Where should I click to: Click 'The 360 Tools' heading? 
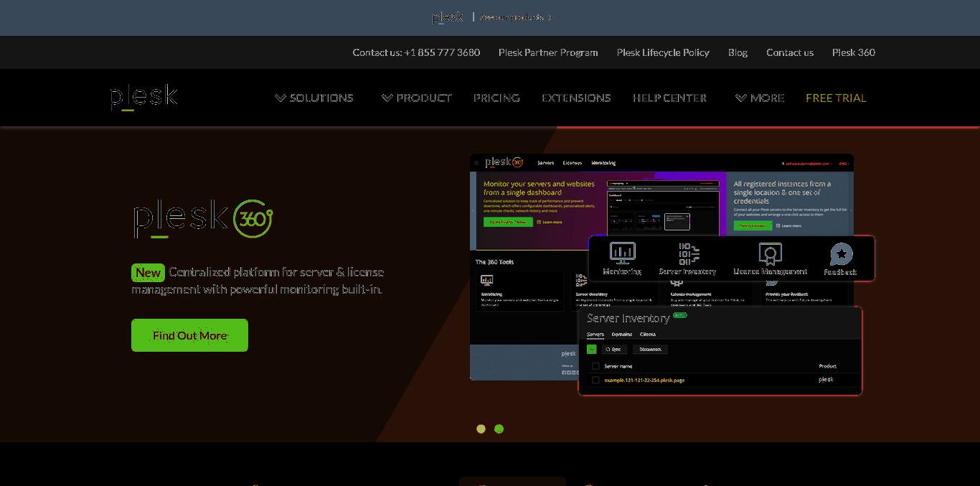495,262
